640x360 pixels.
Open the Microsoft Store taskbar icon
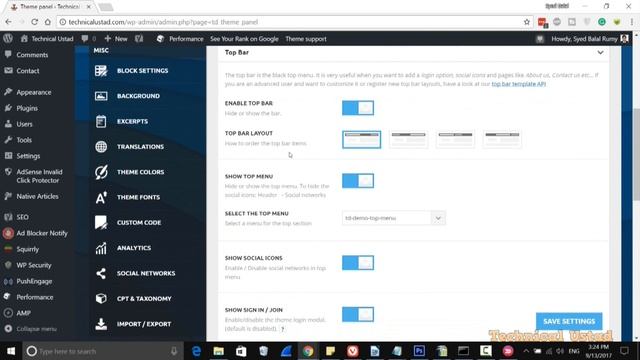(x=241, y=351)
